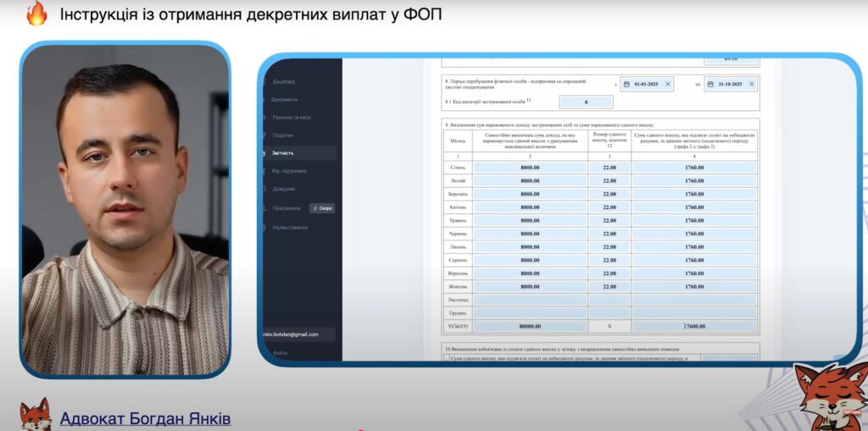
Task: Click Лютий rate field 22.00
Action: pyautogui.click(x=609, y=180)
